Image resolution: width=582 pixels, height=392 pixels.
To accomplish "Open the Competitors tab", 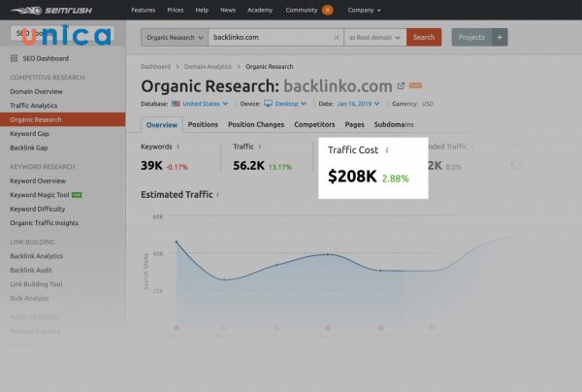I will click(314, 124).
